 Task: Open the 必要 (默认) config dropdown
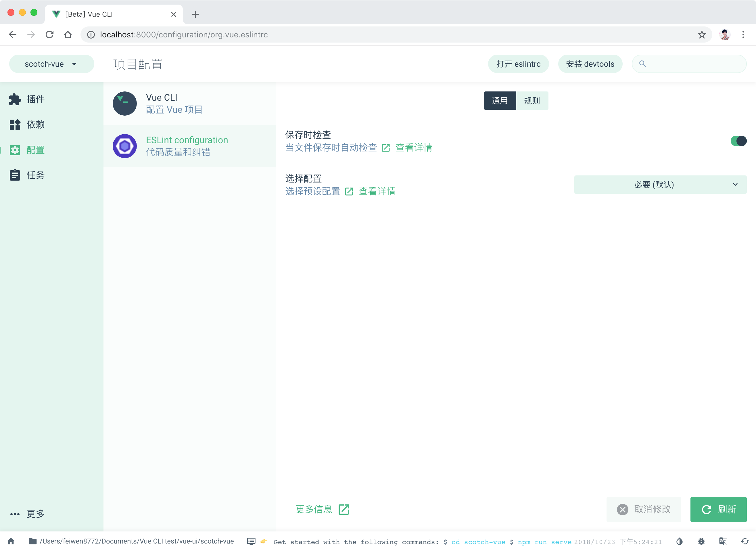tap(660, 184)
